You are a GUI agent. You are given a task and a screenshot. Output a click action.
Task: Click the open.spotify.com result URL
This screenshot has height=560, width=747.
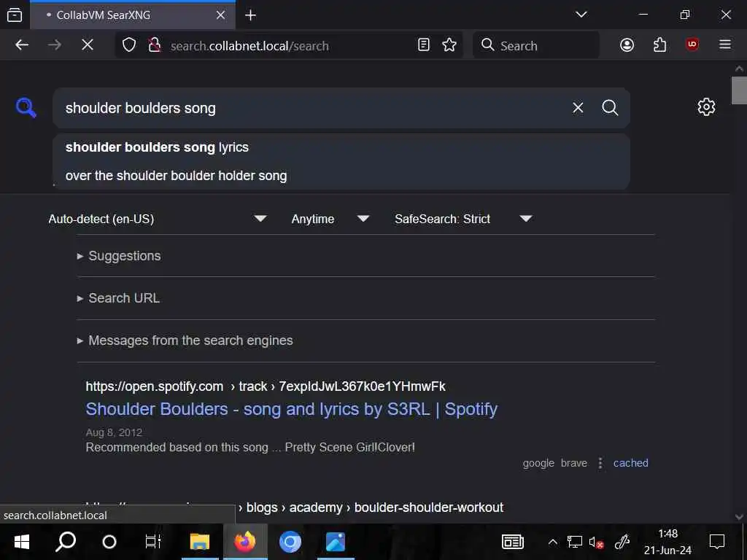click(x=266, y=386)
